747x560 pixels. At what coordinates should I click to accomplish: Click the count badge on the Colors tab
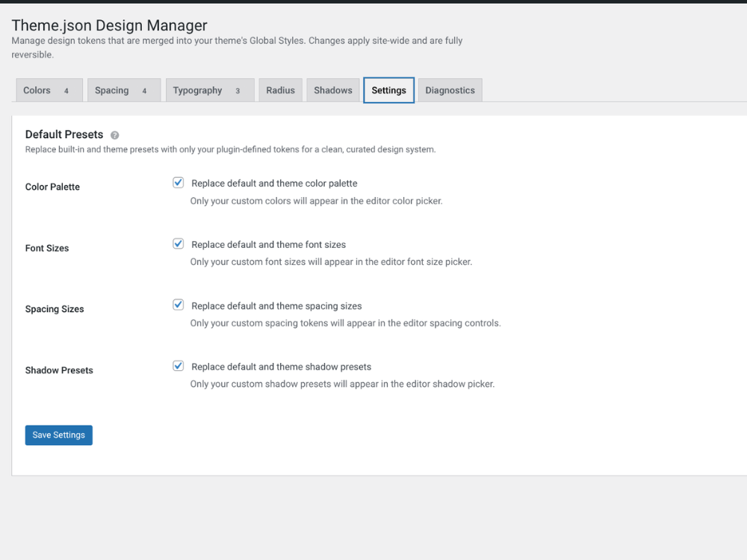[x=66, y=91]
